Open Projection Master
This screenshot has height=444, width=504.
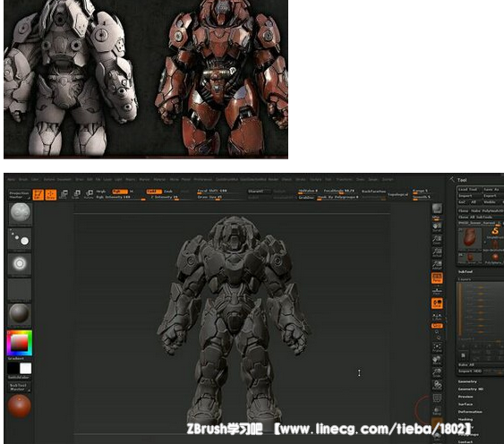click(20, 195)
